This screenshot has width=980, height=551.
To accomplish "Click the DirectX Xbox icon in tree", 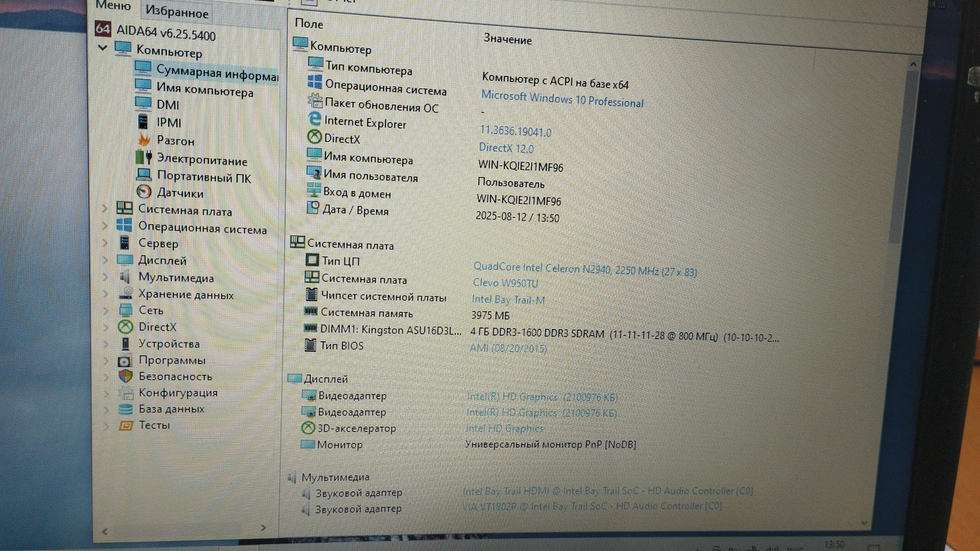I will coord(126,327).
